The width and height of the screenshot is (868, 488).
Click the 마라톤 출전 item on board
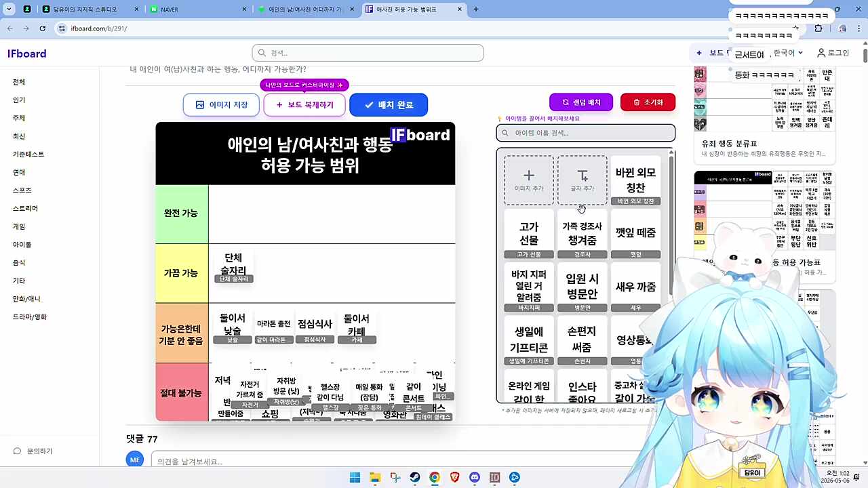tap(274, 327)
